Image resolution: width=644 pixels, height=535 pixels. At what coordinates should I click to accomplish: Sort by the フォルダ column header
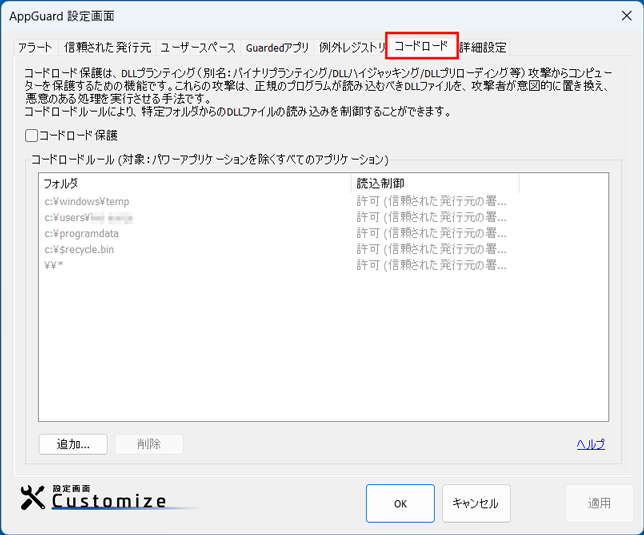(x=195, y=183)
